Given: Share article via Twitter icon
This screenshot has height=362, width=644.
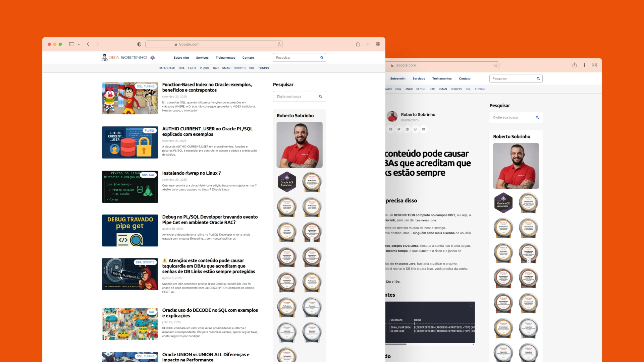Looking at the screenshot, I should coord(399,129).
